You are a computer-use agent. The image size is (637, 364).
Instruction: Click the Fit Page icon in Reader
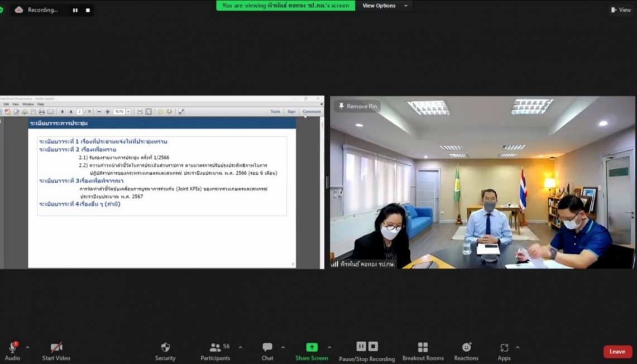[149, 112]
